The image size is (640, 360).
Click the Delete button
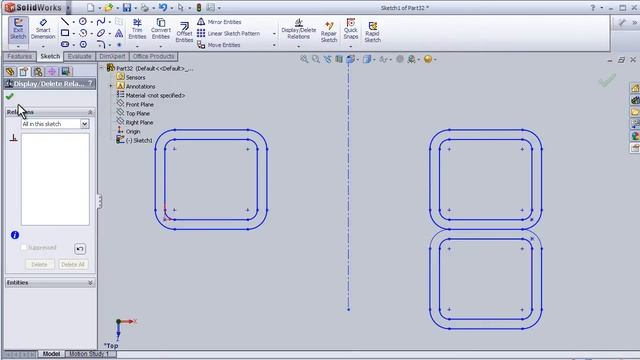(40, 264)
